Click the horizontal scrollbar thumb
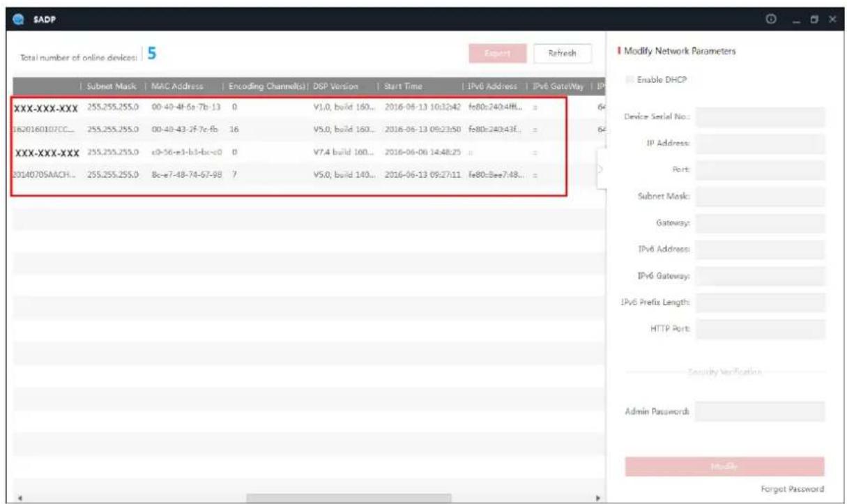847x504 pixels. click(x=349, y=498)
